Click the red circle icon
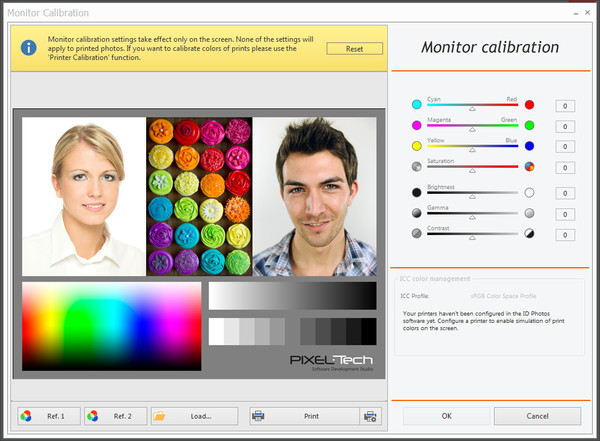 click(529, 105)
